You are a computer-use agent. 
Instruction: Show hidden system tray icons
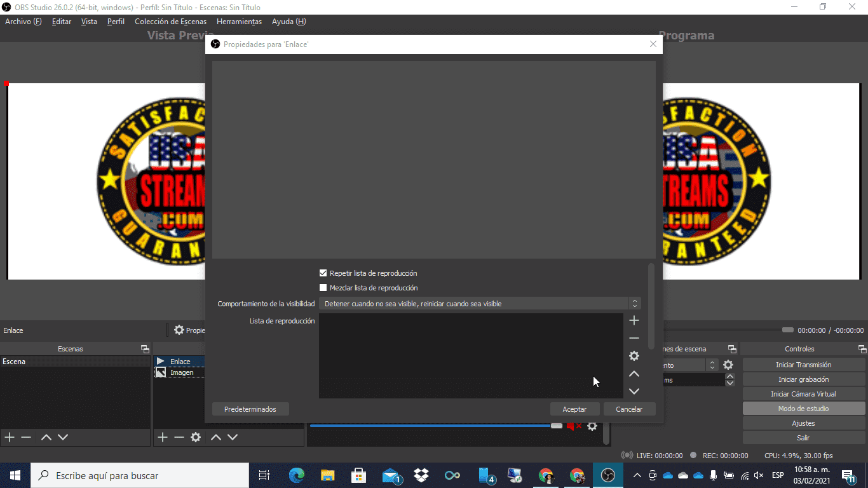tap(637, 475)
